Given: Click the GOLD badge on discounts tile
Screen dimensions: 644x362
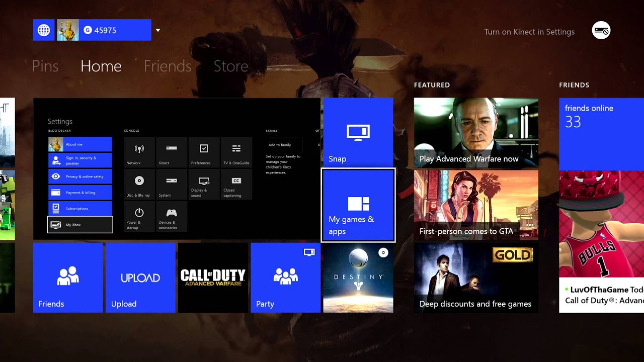Looking at the screenshot, I should tap(513, 255).
